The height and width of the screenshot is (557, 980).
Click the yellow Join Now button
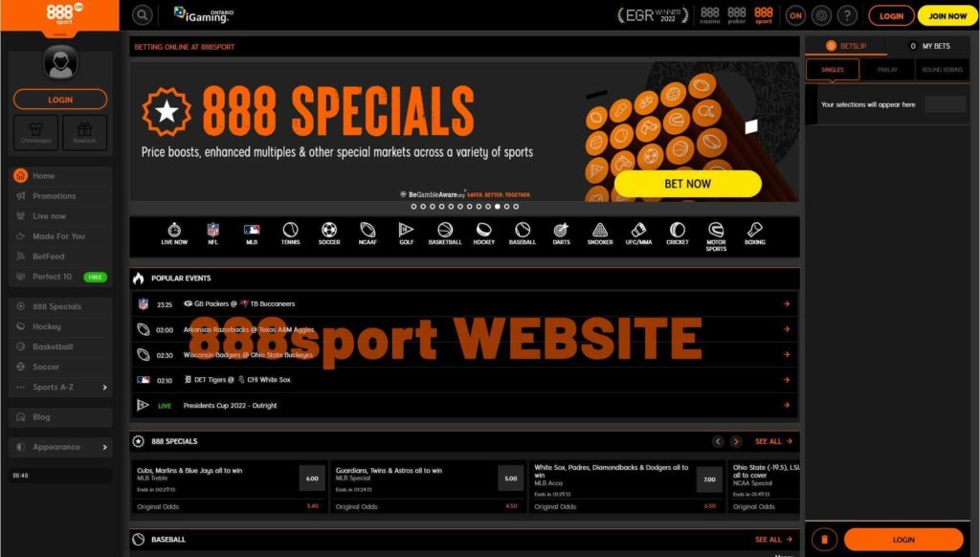coord(947,15)
